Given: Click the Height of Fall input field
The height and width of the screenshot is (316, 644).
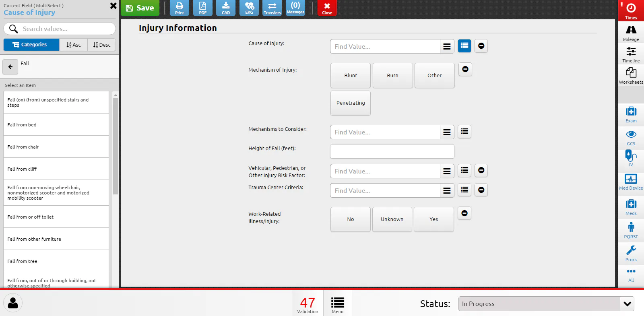Looking at the screenshot, I should tap(392, 151).
